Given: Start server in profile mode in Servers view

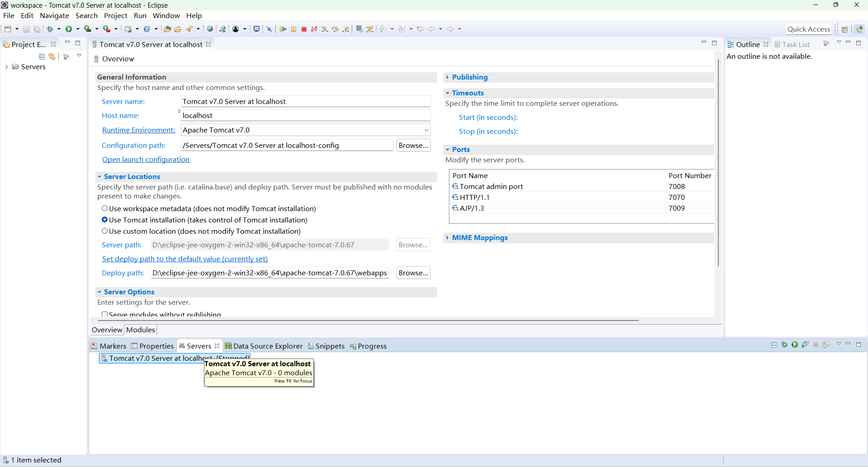Looking at the screenshot, I should (805, 344).
